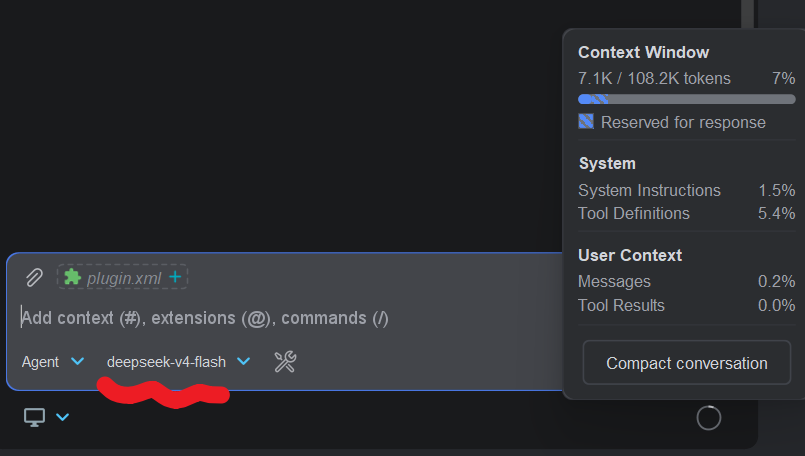Click the System Instructions row

[686, 191]
